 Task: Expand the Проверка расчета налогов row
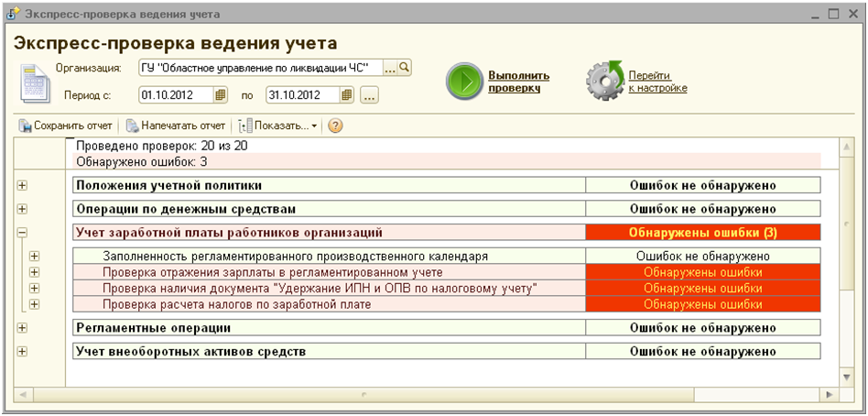tap(35, 304)
